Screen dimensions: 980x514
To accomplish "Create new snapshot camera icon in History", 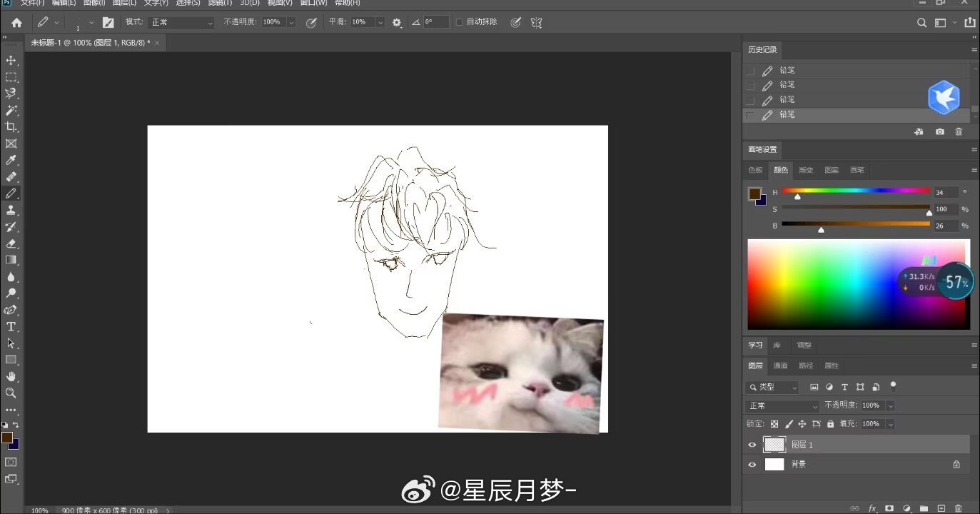I will (x=939, y=132).
